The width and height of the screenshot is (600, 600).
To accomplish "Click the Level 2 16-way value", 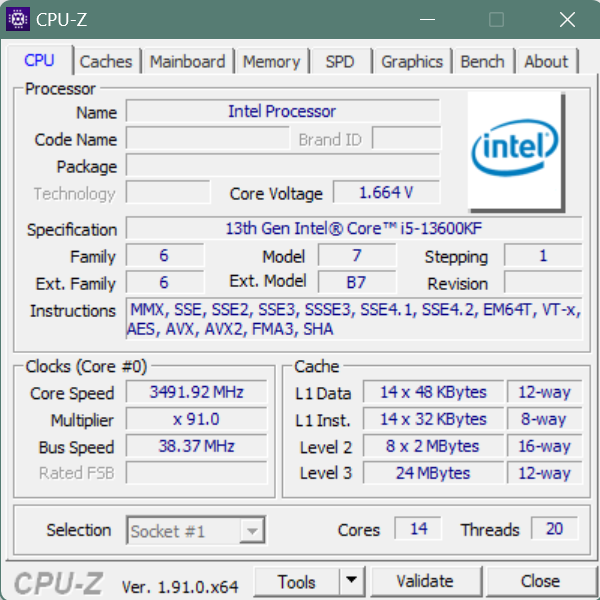I will coord(545,446).
